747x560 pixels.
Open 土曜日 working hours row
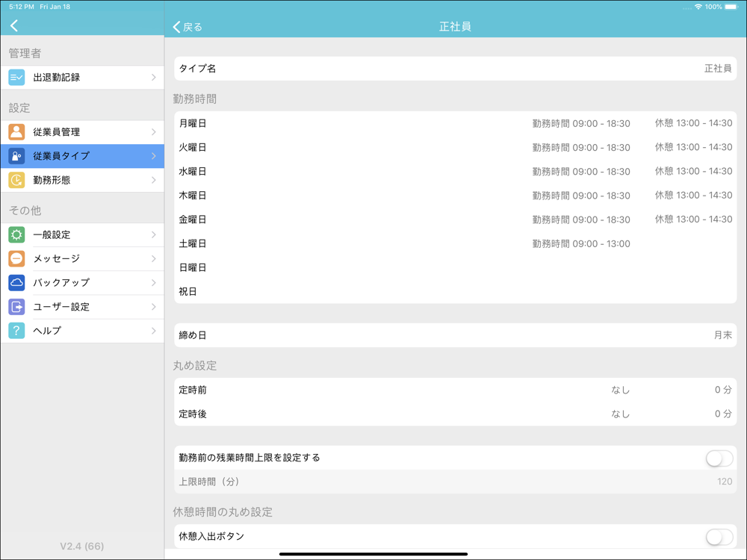pos(456,243)
